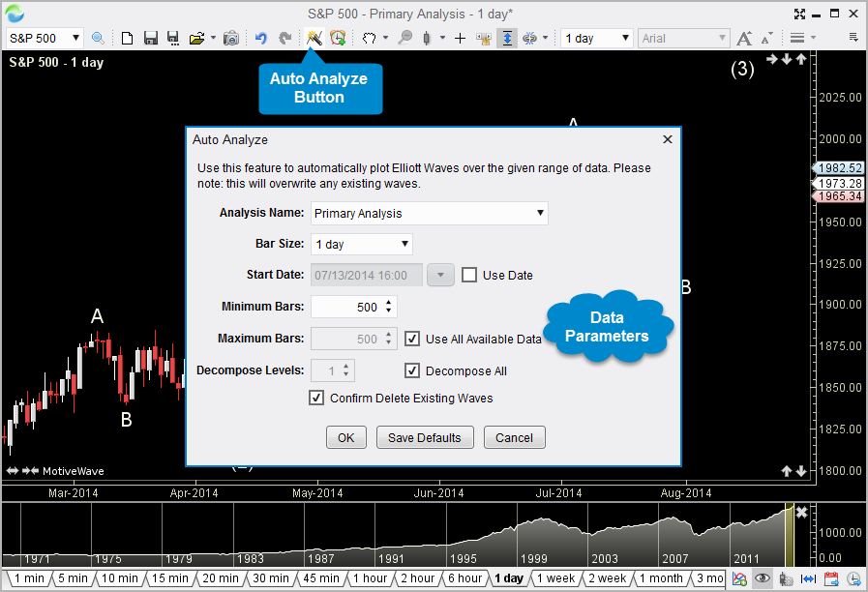
Task: Switch to the 1 min tab
Action: 29,578
